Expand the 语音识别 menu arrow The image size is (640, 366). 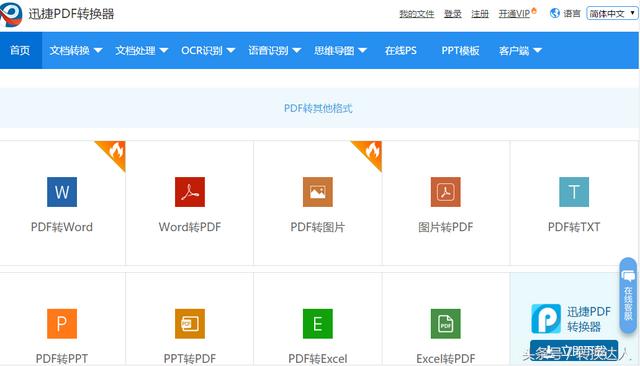pos(297,51)
